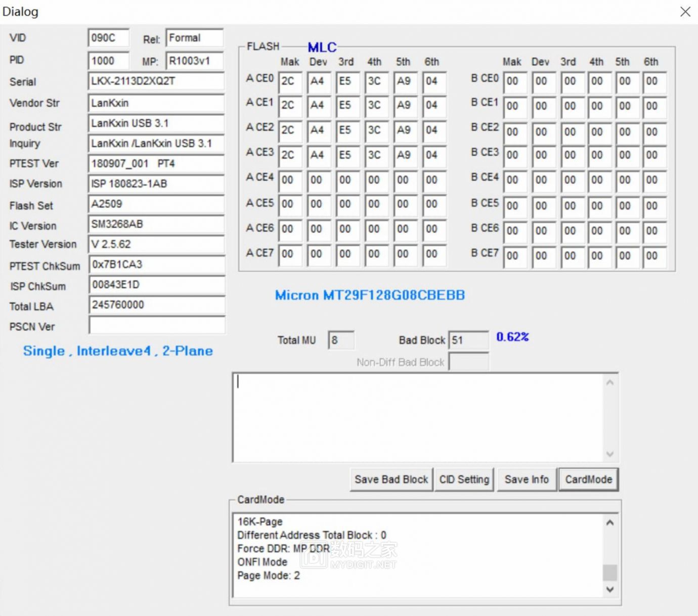This screenshot has height=616, width=698.
Task: Click the log area's scroll-up arrow
Action: [x=610, y=382]
